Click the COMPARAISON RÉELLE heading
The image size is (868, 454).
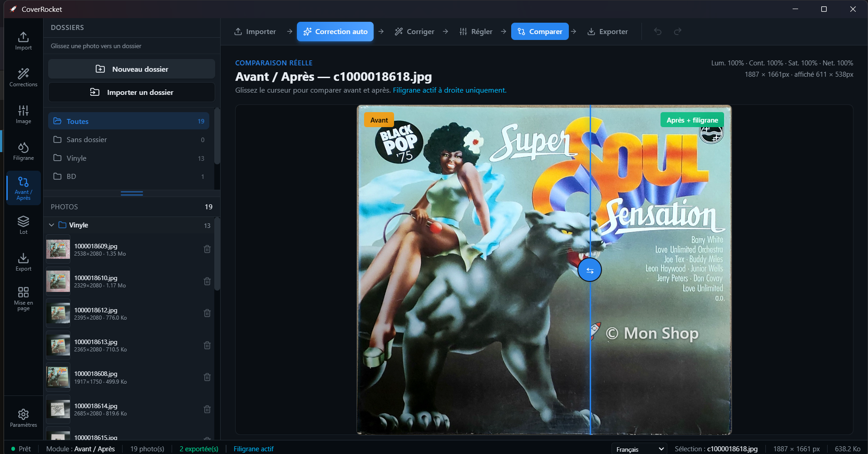(274, 63)
